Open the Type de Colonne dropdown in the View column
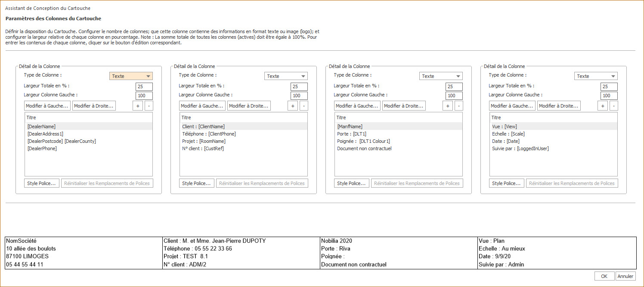 pos(596,76)
